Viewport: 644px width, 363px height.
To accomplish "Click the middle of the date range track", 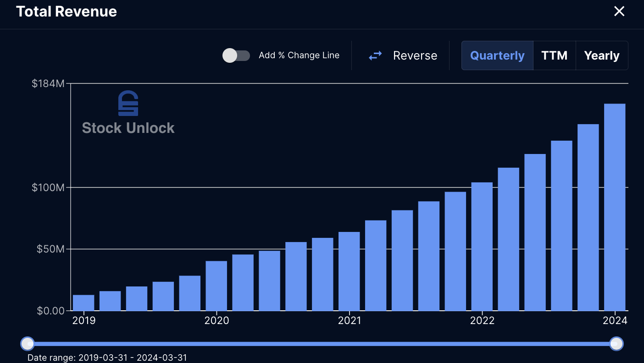I will [322, 344].
